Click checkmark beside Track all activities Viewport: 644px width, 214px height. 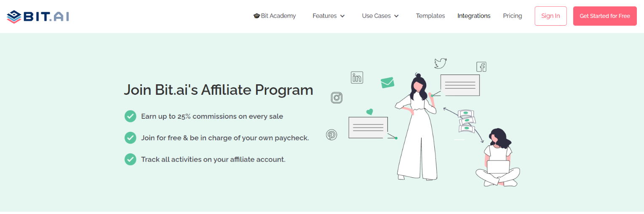130,159
